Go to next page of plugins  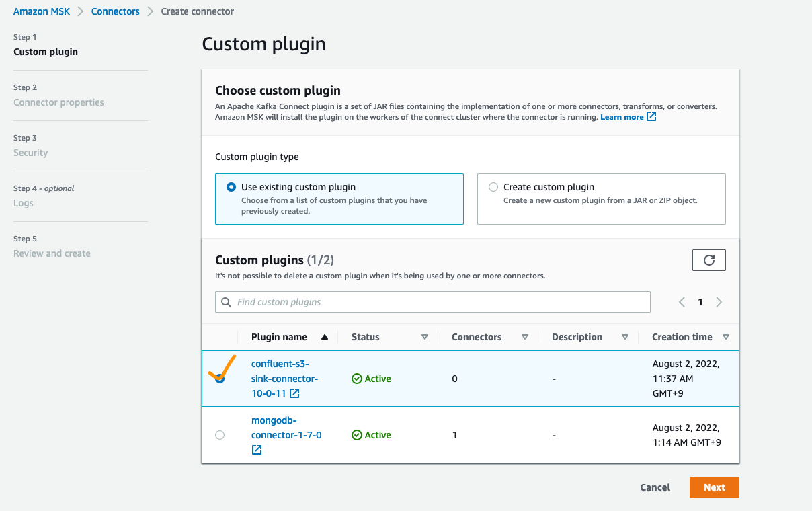tap(719, 302)
